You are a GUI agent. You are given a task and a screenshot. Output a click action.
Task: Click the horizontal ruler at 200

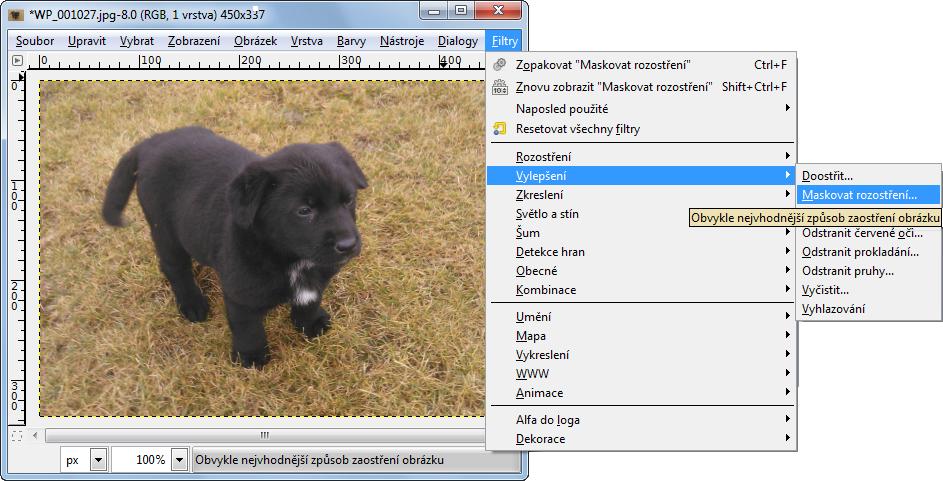[x=251, y=61]
